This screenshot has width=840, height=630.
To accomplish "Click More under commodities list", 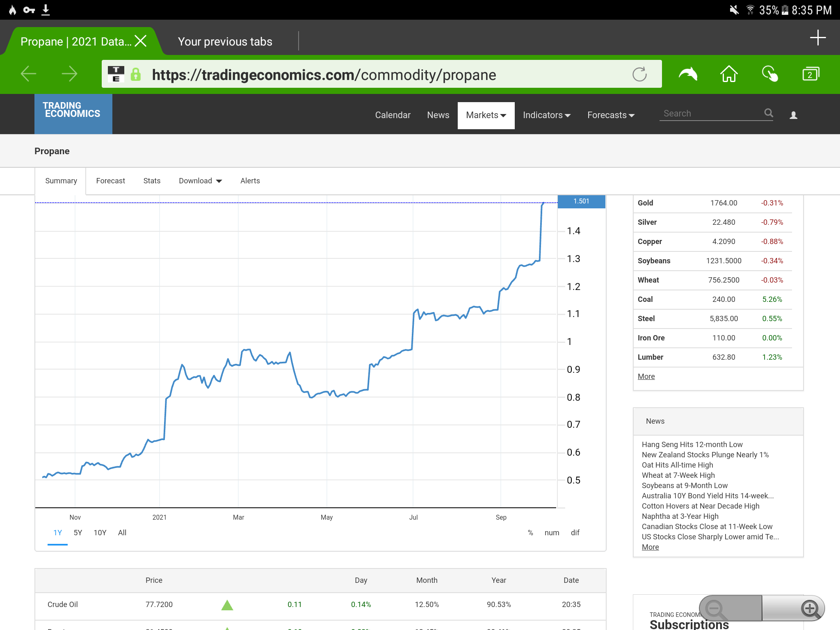I will pos(646,377).
